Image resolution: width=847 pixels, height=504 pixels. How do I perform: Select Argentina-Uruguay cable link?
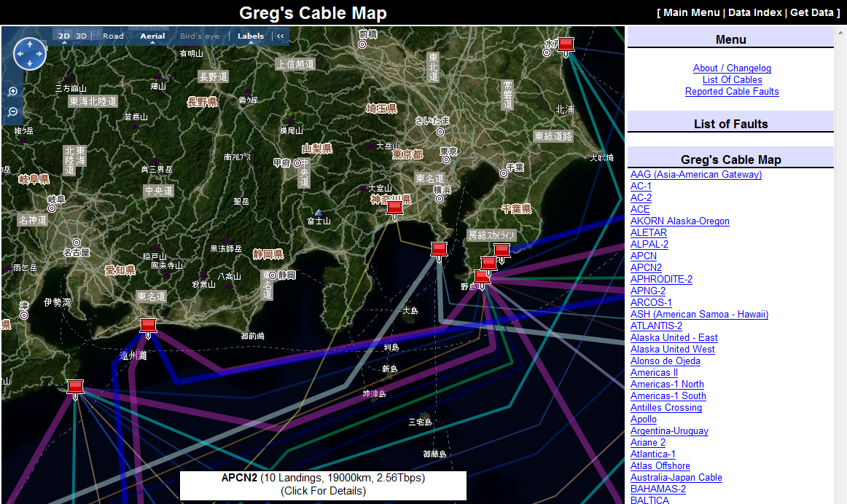tap(669, 430)
